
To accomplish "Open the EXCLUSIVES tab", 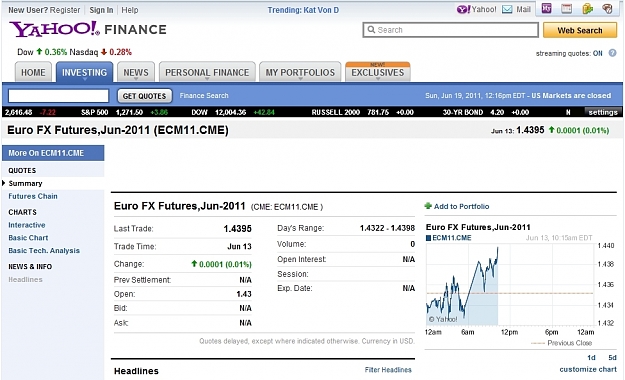I will (x=377, y=72).
